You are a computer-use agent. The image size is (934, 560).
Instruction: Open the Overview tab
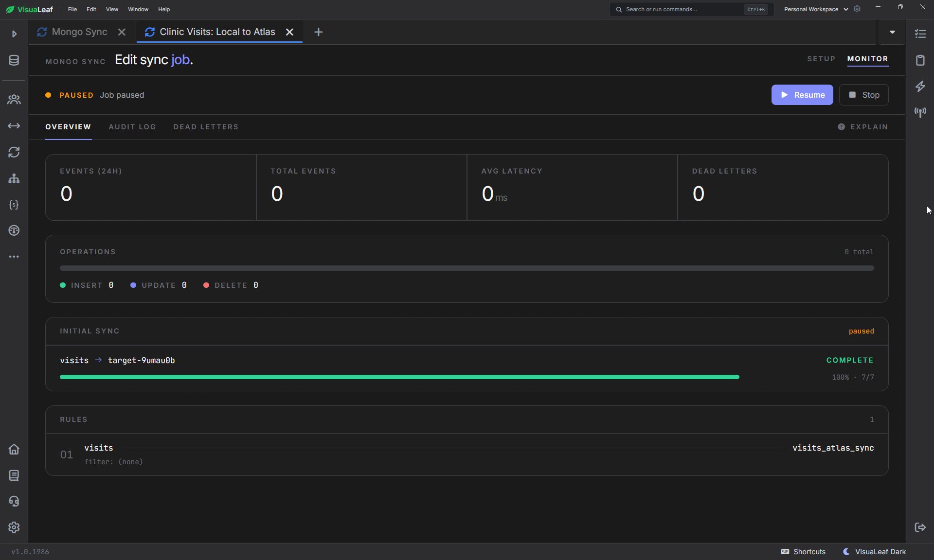[68, 127]
